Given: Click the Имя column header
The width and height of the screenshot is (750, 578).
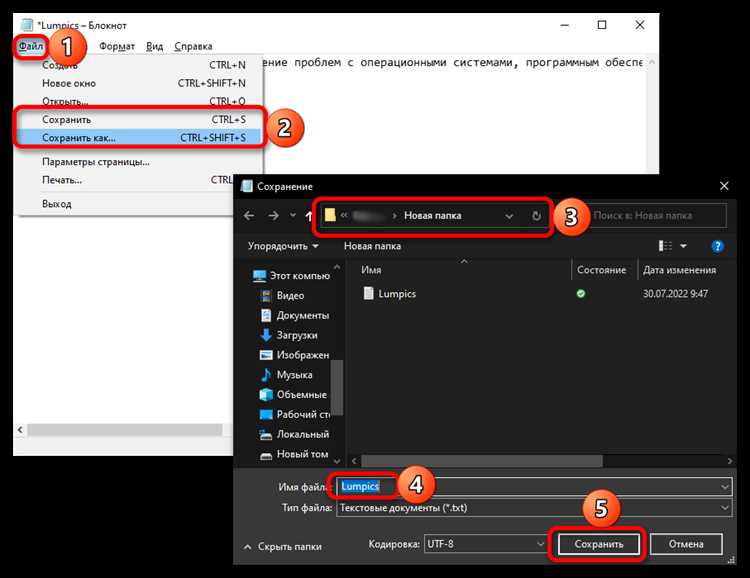Looking at the screenshot, I should pyautogui.click(x=371, y=270).
